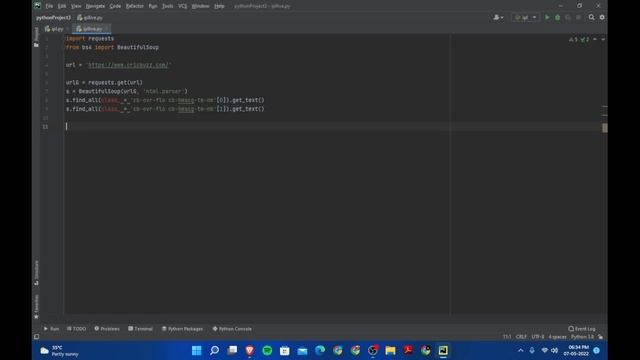Open the Project tool window sidebar button

tap(36, 37)
